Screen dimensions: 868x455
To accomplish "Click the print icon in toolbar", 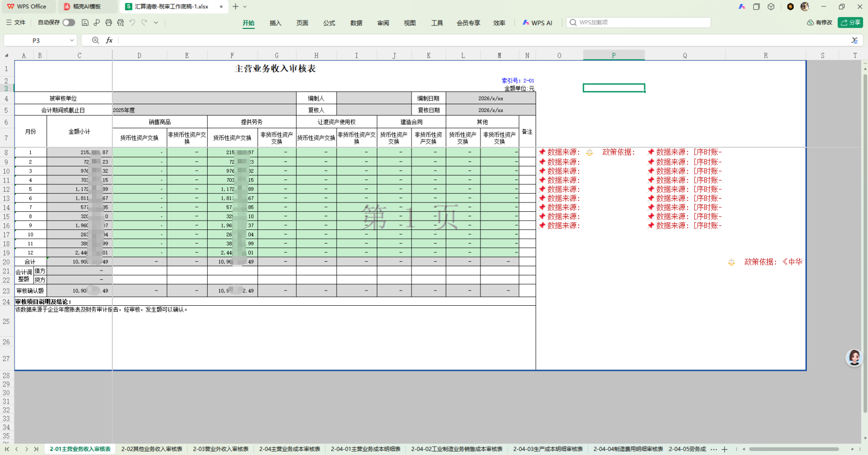I will coord(108,23).
